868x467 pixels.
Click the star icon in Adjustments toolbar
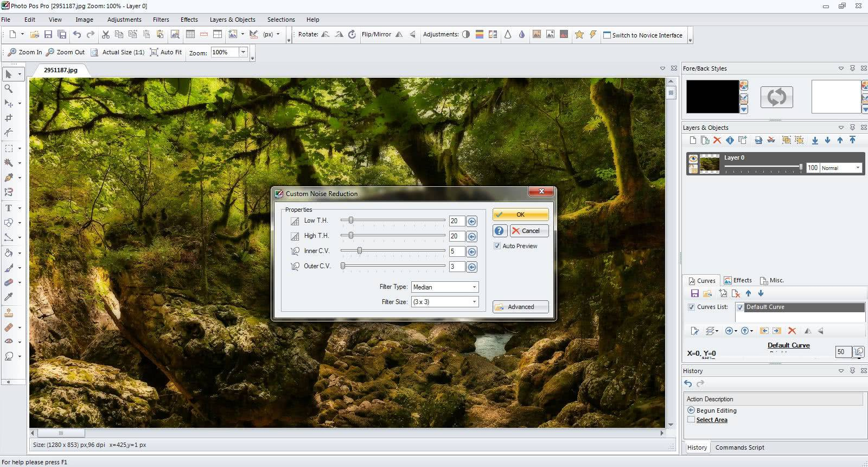(x=579, y=34)
